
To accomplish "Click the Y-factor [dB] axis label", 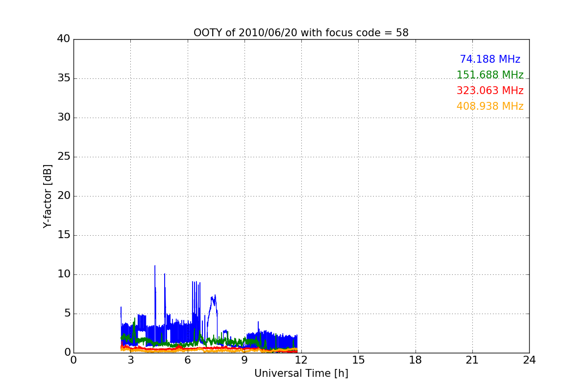I will pos(48,196).
